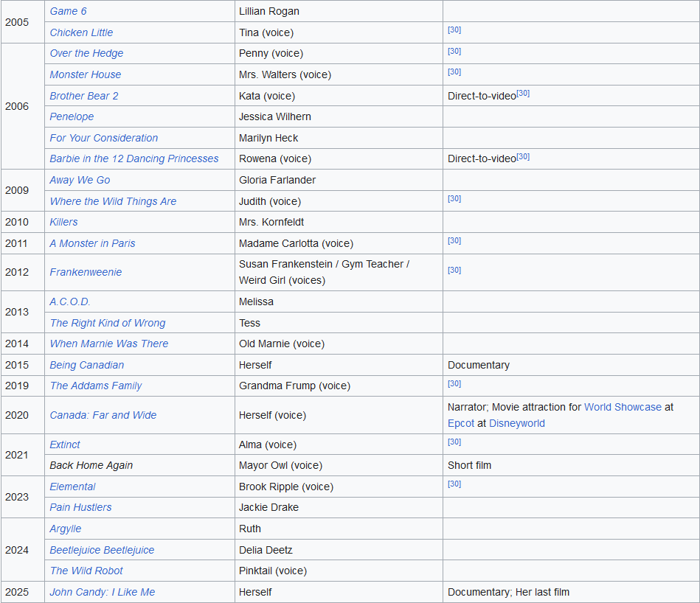Follow the World Showcase link
The image size is (700, 603).
623,407
